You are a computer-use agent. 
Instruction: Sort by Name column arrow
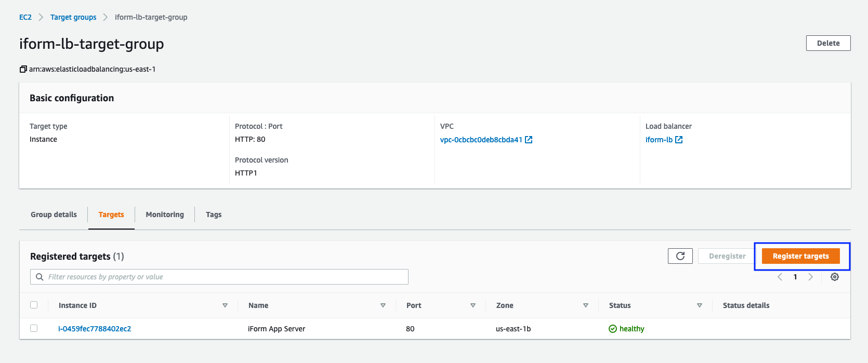(x=383, y=305)
